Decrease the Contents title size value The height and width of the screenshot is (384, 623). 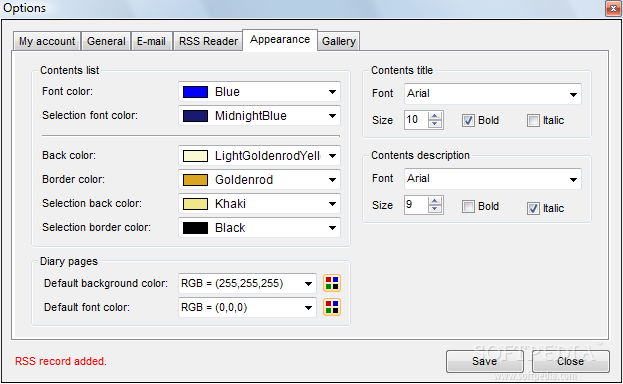435,124
